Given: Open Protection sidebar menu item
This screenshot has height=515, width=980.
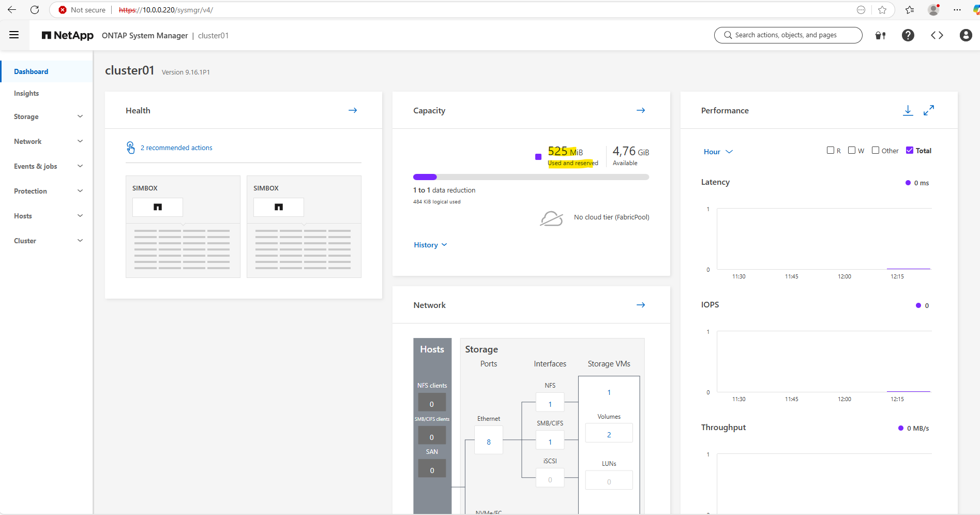Looking at the screenshot, I should (31, 191).
